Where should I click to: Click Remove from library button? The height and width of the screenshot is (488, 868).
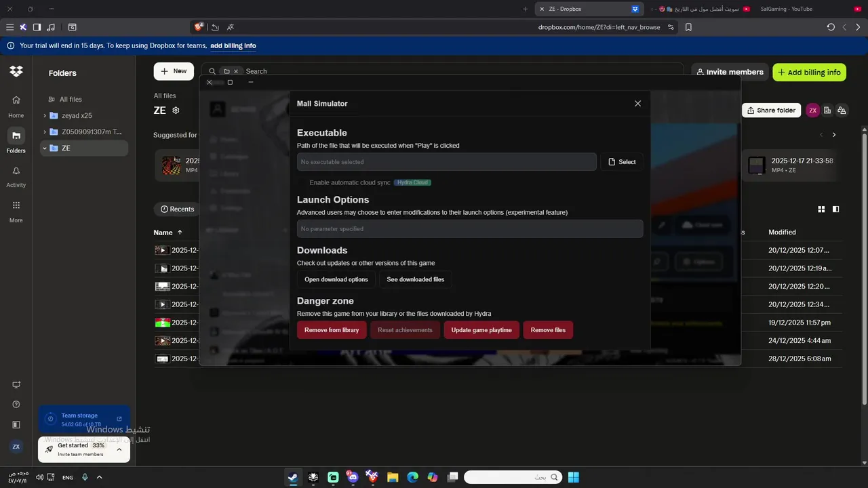[x=332, y=330]
